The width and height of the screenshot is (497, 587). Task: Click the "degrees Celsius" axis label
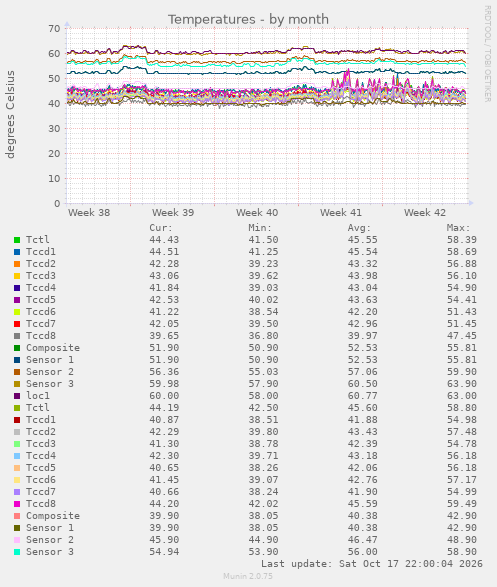click(10, 115)
